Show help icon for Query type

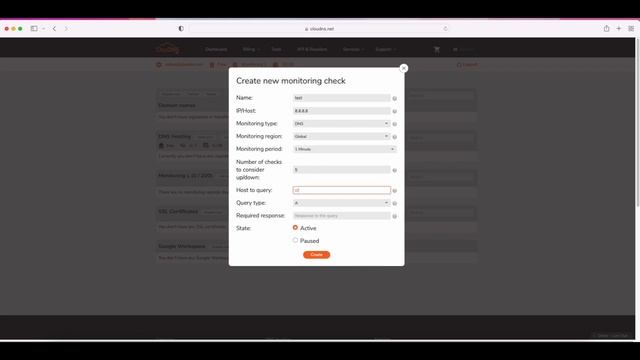point(395,203)
